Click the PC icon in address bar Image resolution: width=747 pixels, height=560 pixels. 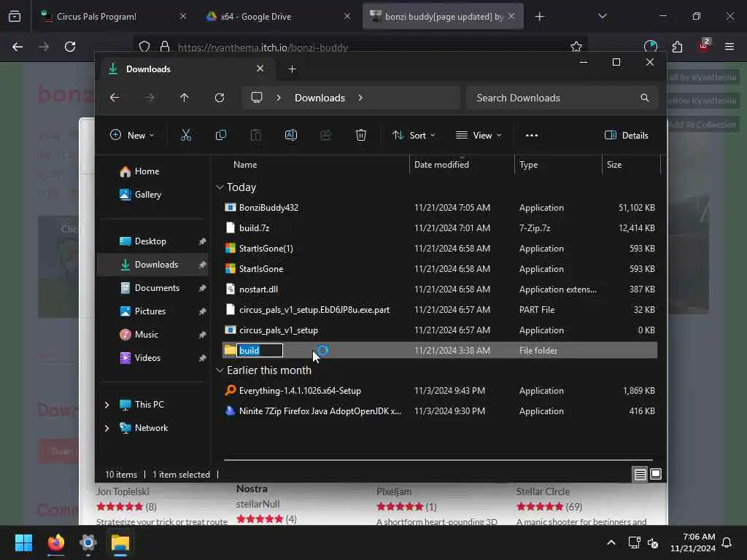257,98
